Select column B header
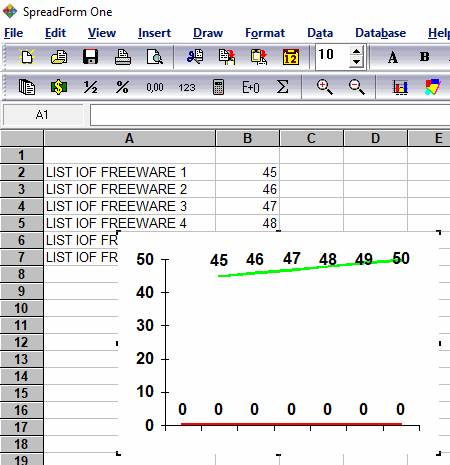This screenshot has height=465, width=450. (x=247, y=138)
